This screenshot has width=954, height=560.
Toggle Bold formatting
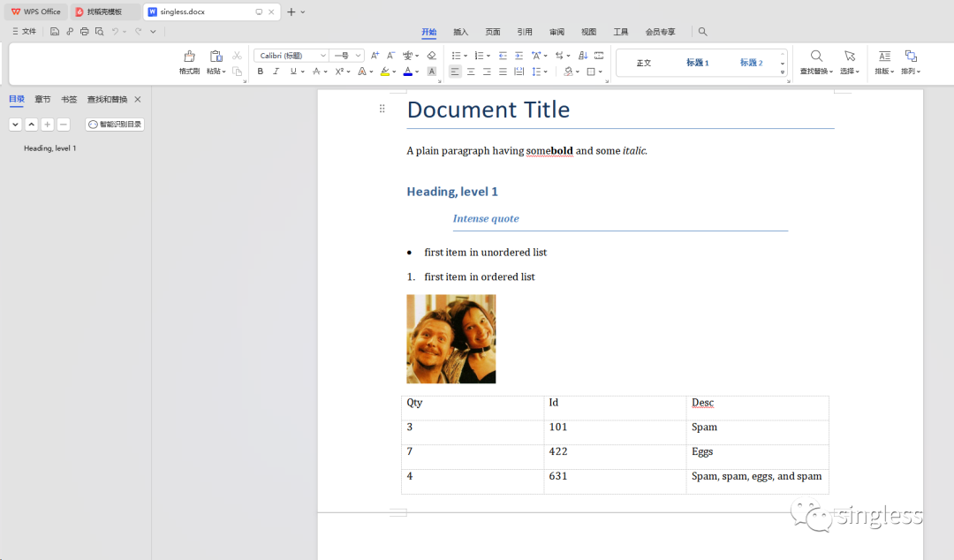tap(261, 72)
